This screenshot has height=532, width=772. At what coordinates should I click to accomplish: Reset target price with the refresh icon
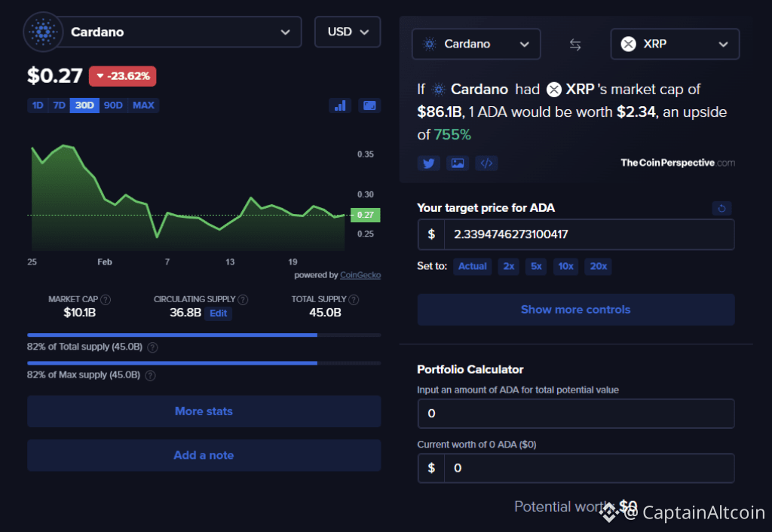721,208
